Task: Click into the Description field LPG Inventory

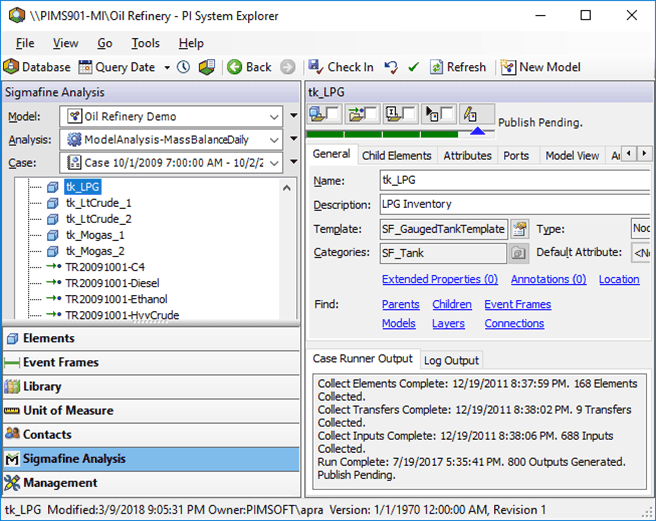Action: (x=515, y=204)
